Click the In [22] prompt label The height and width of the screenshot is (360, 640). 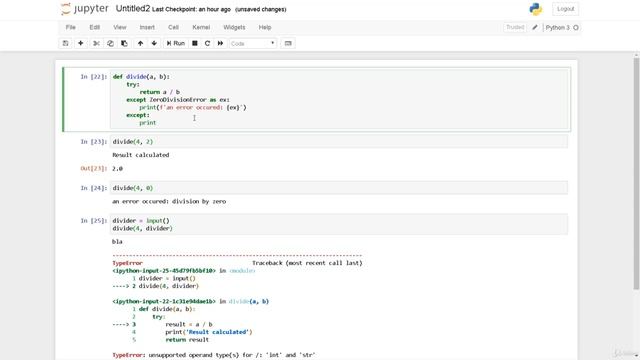click(x=93, y=76)
